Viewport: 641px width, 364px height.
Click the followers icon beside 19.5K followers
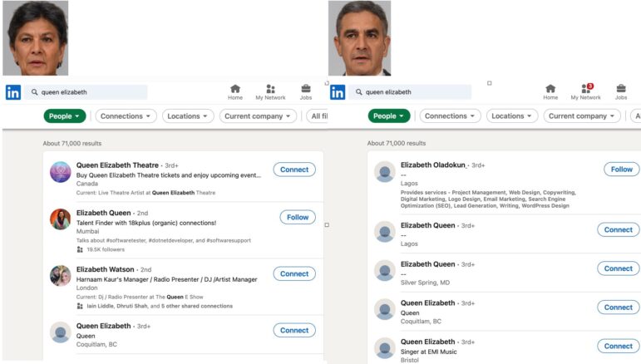pyautogui.click(x=80, y=249)
